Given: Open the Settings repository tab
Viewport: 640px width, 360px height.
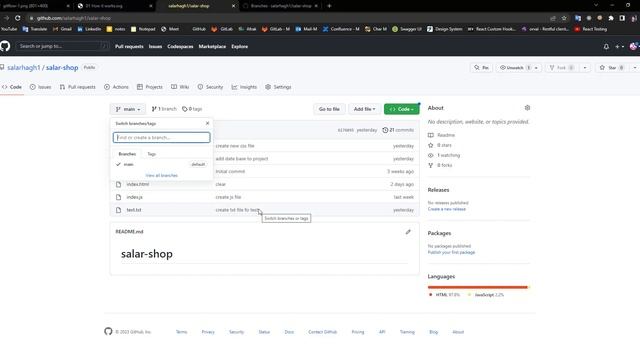Looking at the screenshot, I should point(278,87).
